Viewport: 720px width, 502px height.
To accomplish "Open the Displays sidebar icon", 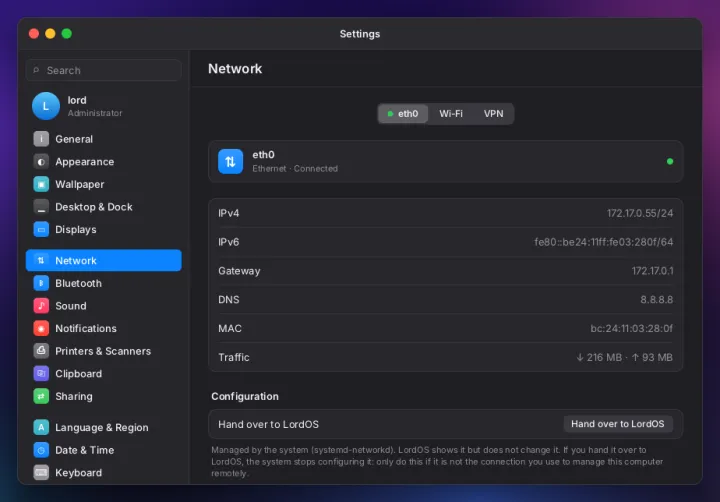I will [x=41, y=229].
